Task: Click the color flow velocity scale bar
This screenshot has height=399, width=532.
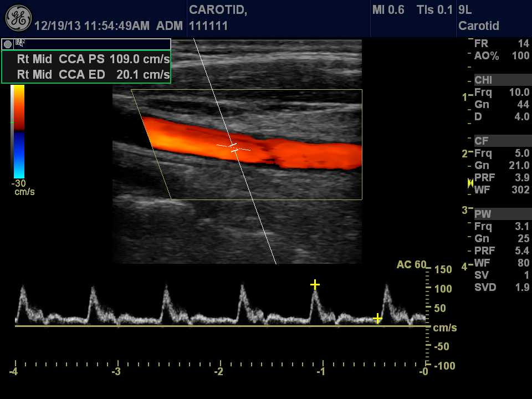Action: pyautogui.click(x=18, y=131)
